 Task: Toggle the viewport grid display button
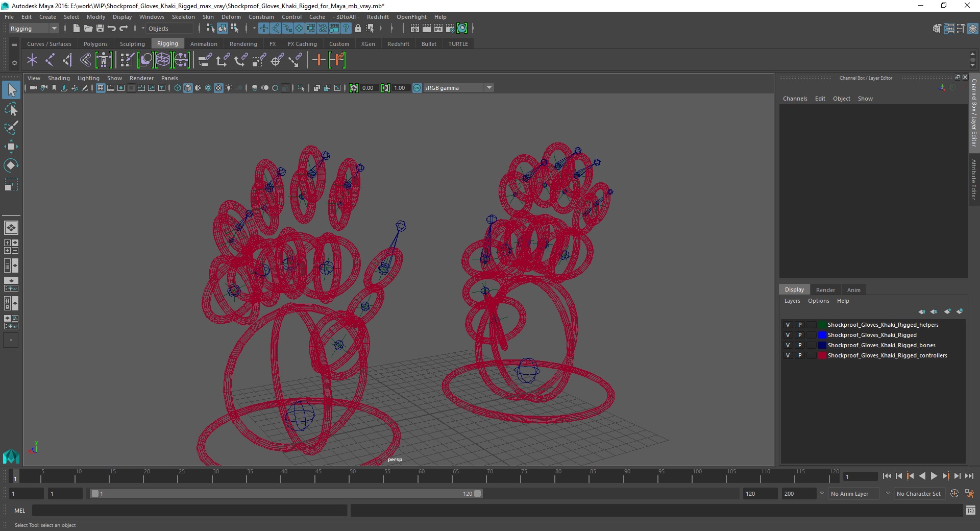tap(101, 88)
